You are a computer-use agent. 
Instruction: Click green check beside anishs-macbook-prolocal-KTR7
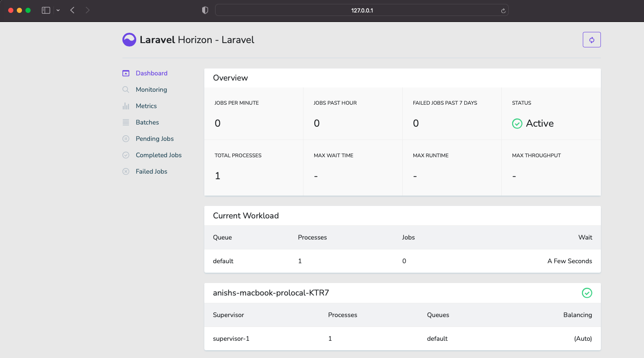587,293
